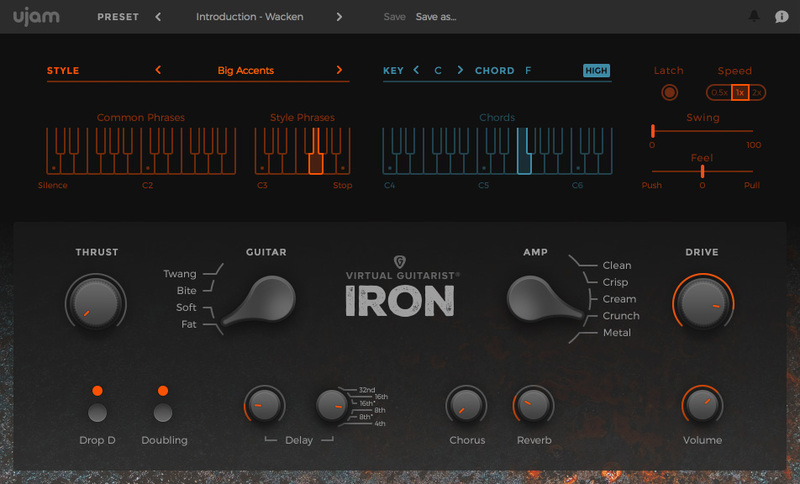Enable the Latch button
800x484 pixels.
(669, 93)
